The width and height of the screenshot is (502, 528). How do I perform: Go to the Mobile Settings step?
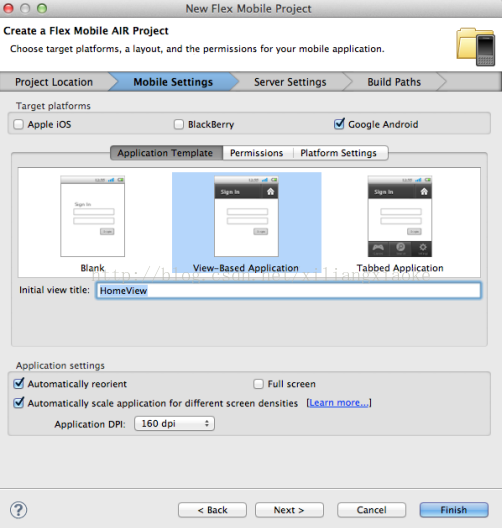pos(173,82)
